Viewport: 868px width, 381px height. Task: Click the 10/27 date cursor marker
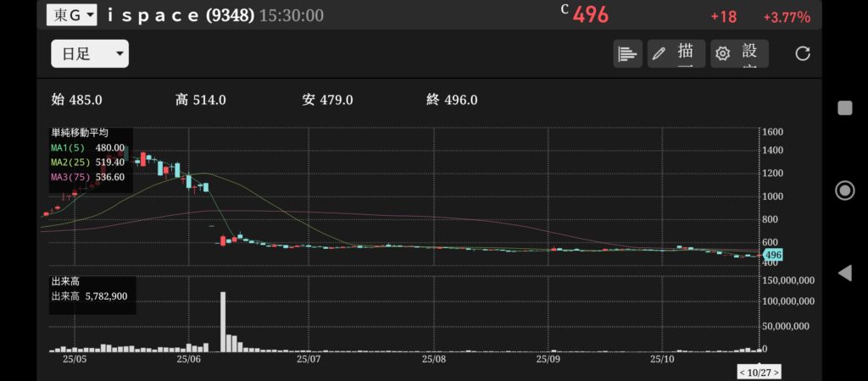click(x=758, y=372)
